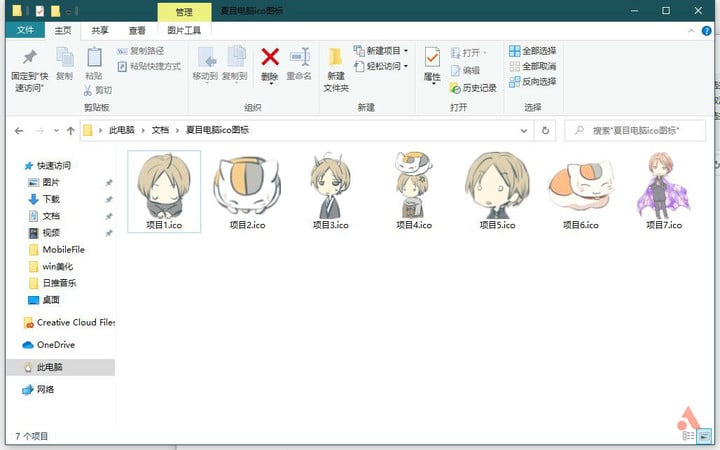Select 图片 in quick access
The height and width of the screenshot is (450, 720).
51,182
